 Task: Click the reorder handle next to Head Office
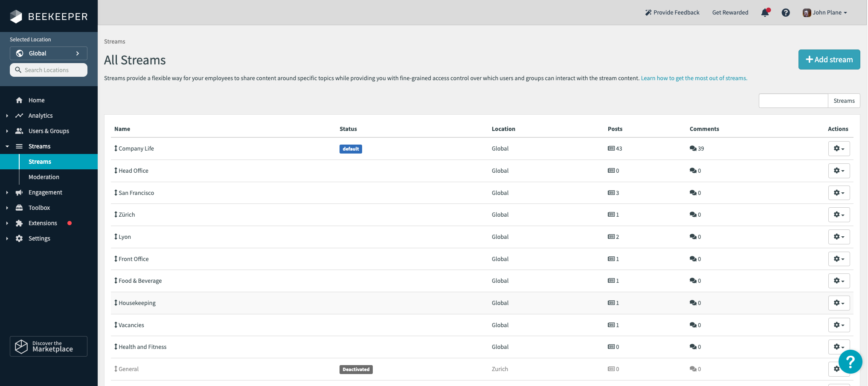[115, 171]
